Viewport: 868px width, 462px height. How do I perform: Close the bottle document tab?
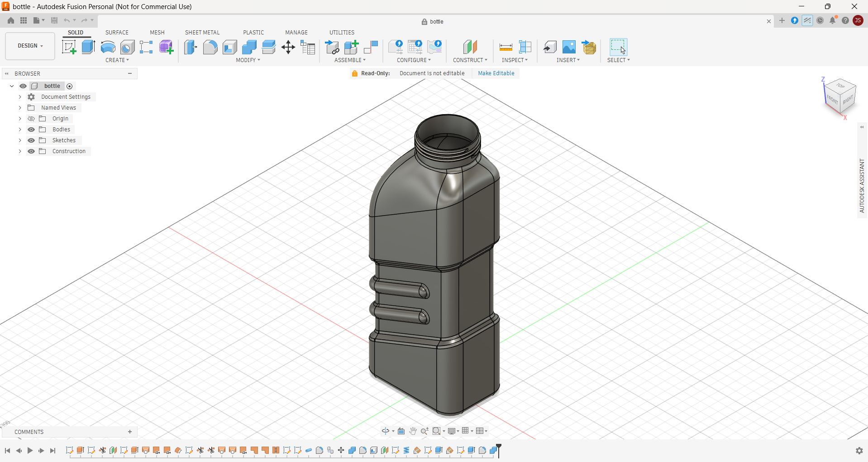pos(768,21)
